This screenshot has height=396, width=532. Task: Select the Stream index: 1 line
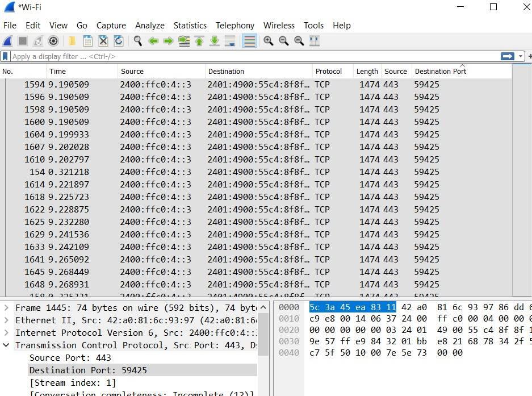73,383
